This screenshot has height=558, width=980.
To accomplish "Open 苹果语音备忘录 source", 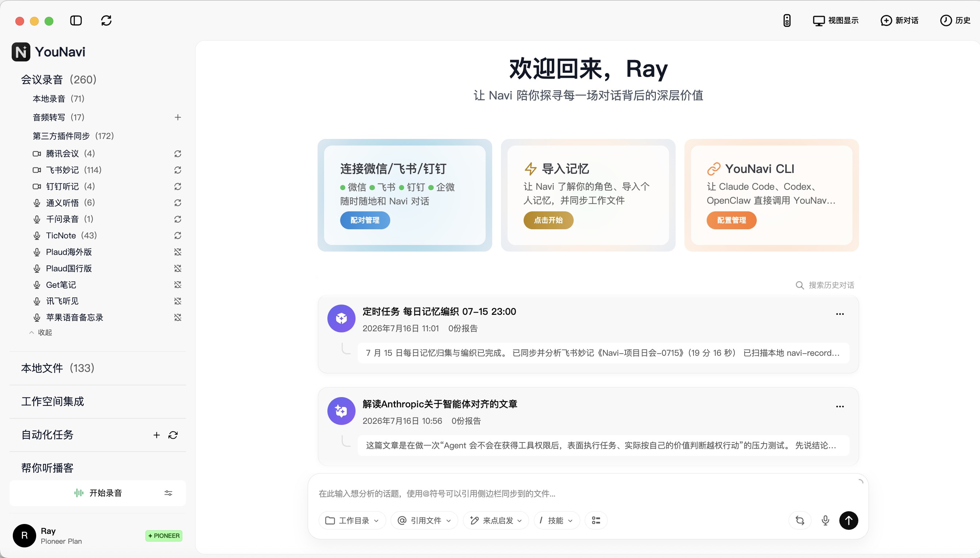I will [74, 317].
